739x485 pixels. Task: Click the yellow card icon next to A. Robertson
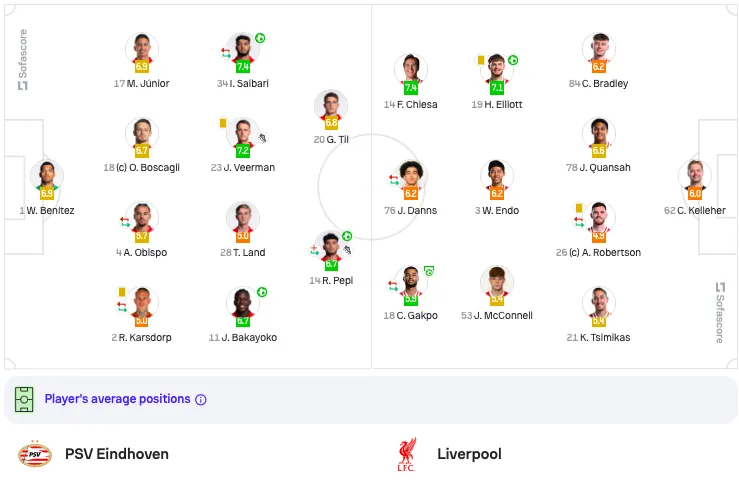point(579,208)
